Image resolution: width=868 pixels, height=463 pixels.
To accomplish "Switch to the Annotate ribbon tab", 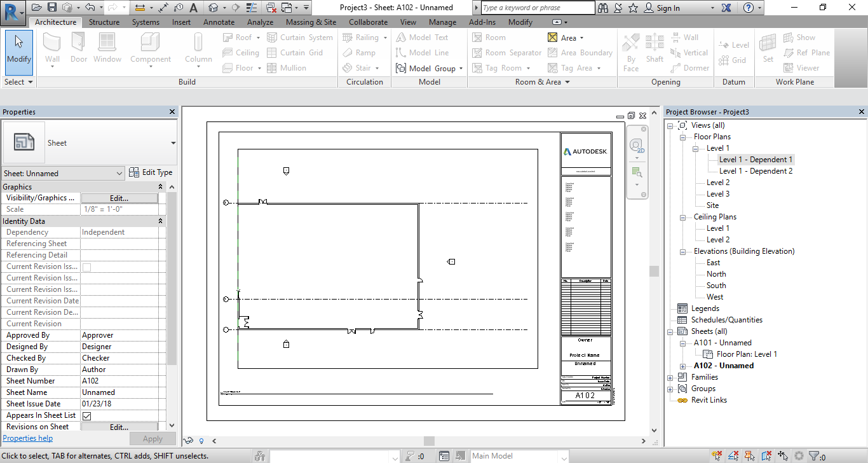I will (219, 22).
